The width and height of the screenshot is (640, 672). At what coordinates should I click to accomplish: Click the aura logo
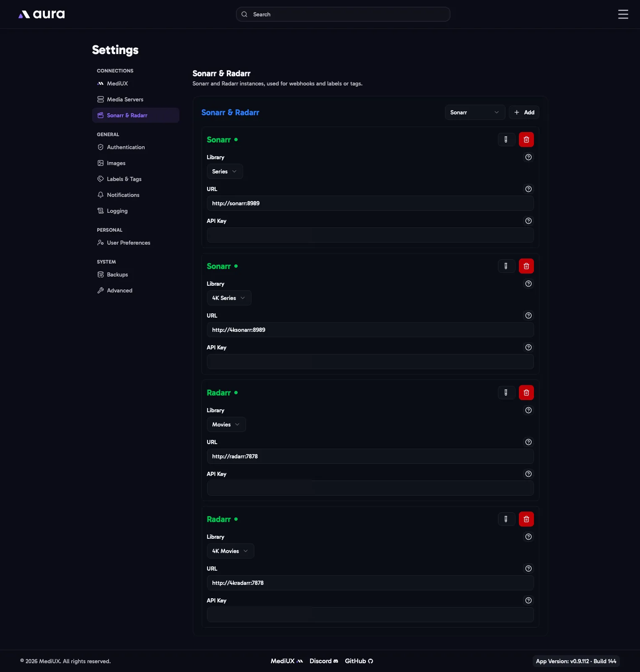click(41, 14)
